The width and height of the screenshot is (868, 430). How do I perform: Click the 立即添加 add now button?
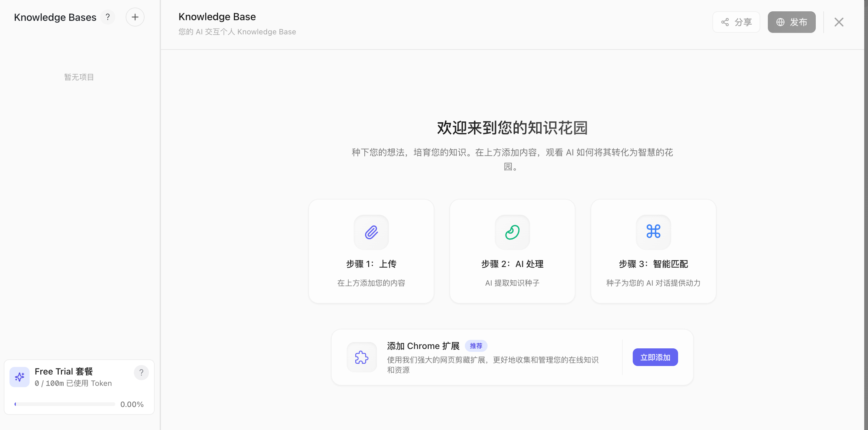655,357
